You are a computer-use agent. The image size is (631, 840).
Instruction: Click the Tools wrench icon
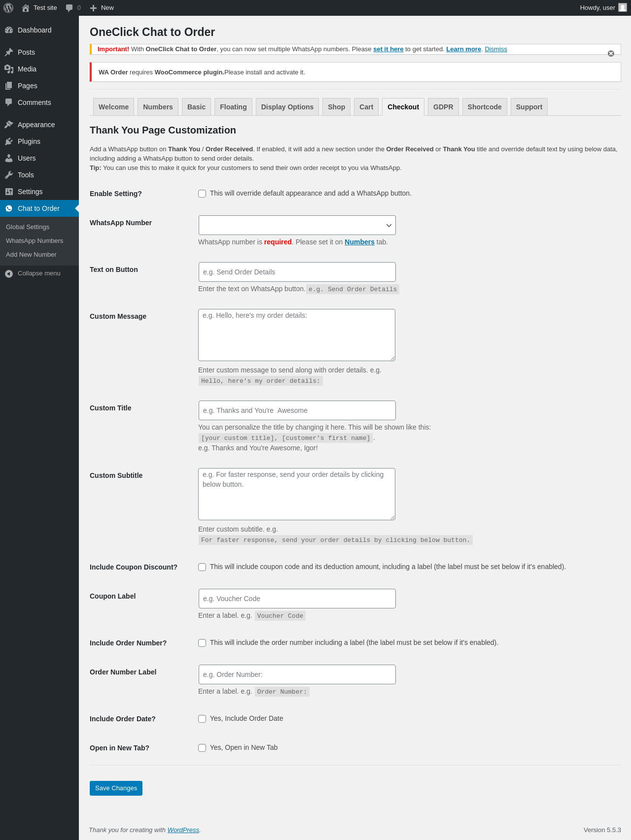click(9, 175)
